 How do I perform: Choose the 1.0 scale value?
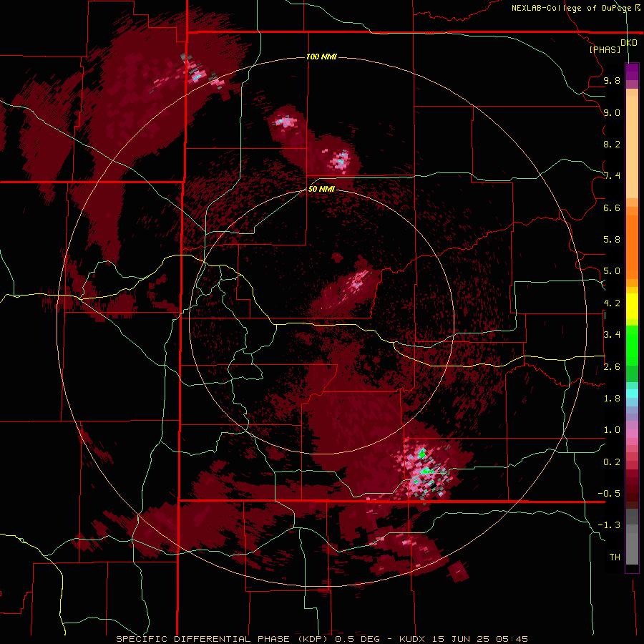612,430
